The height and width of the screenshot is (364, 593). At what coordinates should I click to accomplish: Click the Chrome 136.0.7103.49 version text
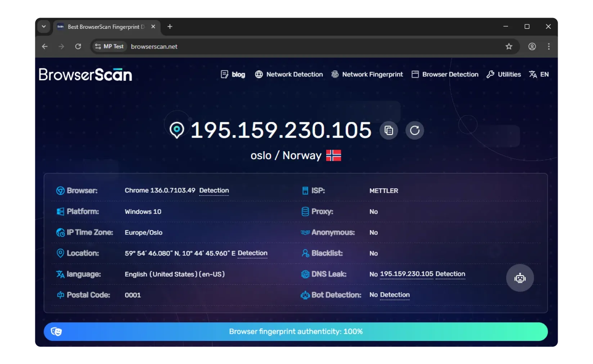pyautogui.click(x=160, y=190)
